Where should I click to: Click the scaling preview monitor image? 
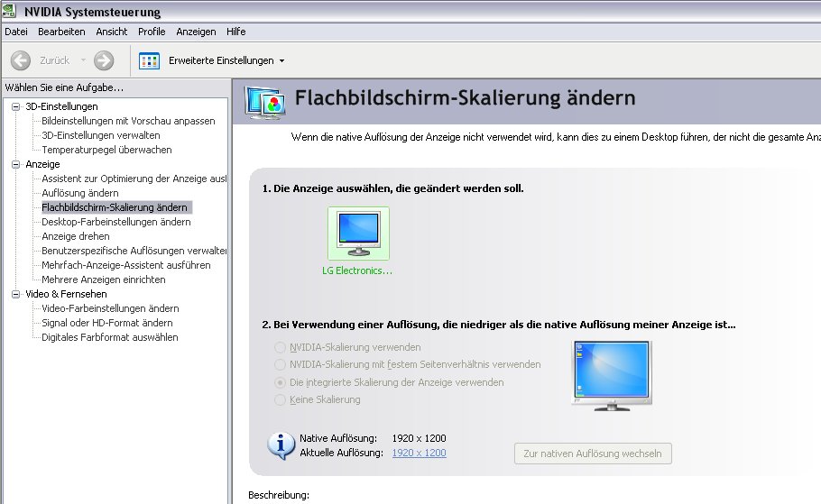[x=612, y=375]
